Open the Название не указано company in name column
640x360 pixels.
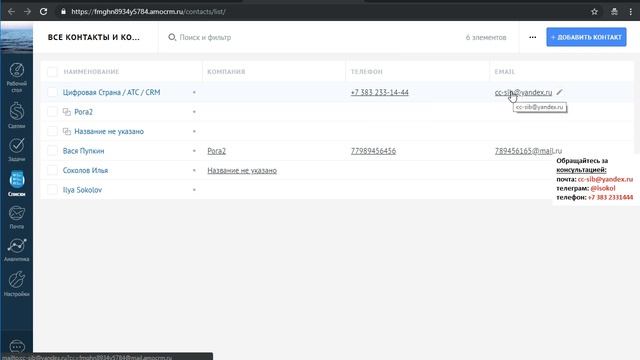click(109, 131)
